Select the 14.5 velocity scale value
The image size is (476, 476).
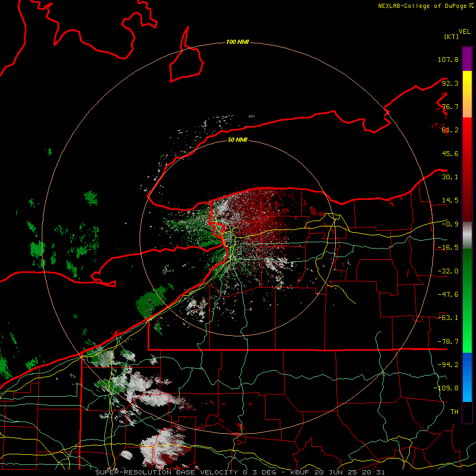click(x=450, y=200)
